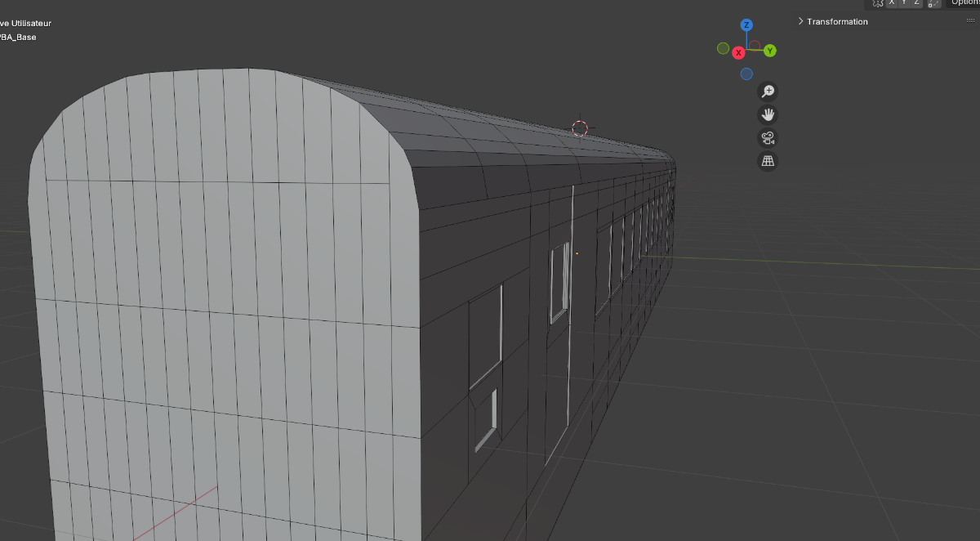Click the 'BA_Base' object name text

tap(19, 37)
